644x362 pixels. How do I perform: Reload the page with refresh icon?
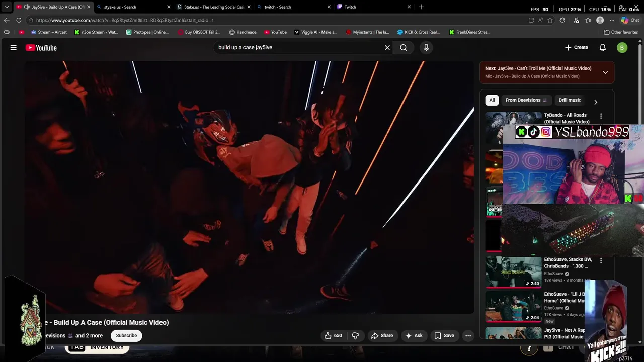(x=19, y=20)
